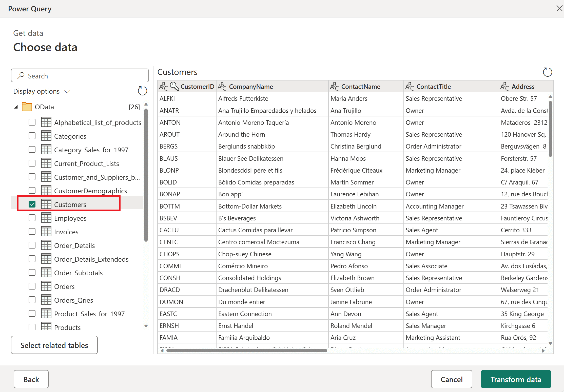Viewport: 564px width, 392px height.
Task: Click the ABC type icon for CompanyName
Action: [222, 86]
